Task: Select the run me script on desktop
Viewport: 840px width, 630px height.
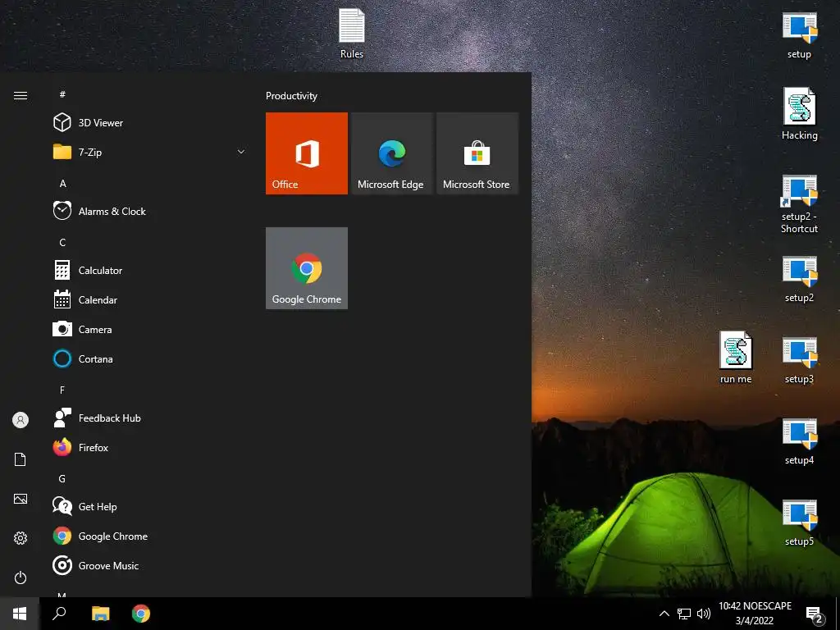Action: click(x=736, y=358)
